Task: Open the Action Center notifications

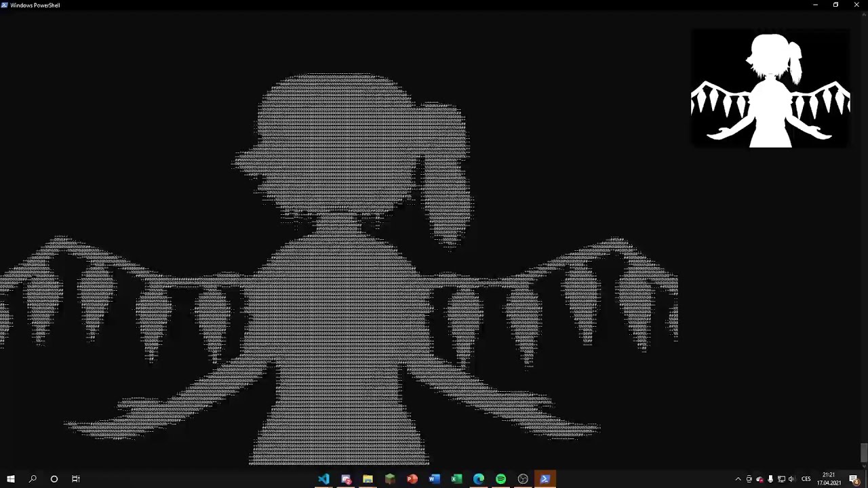Action: tap(854, 479)
